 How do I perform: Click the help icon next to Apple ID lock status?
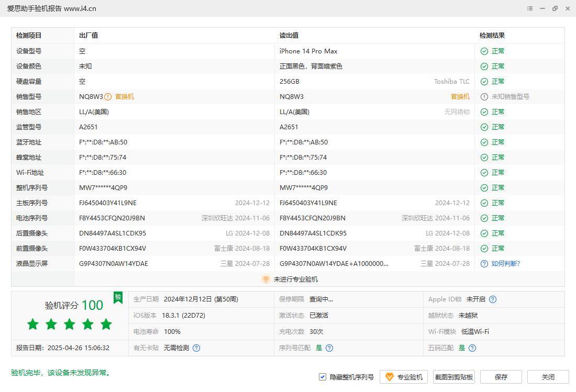tap(492, 299)
